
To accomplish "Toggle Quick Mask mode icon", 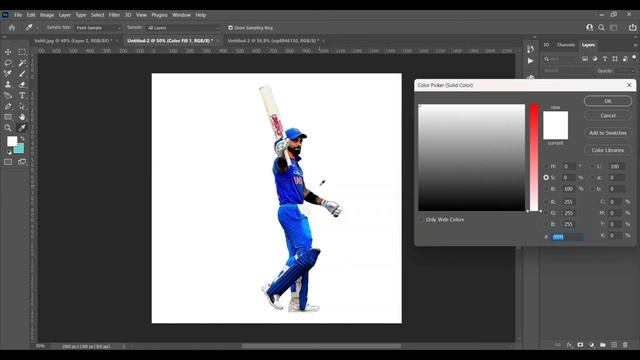I will [x=8, y=162].
